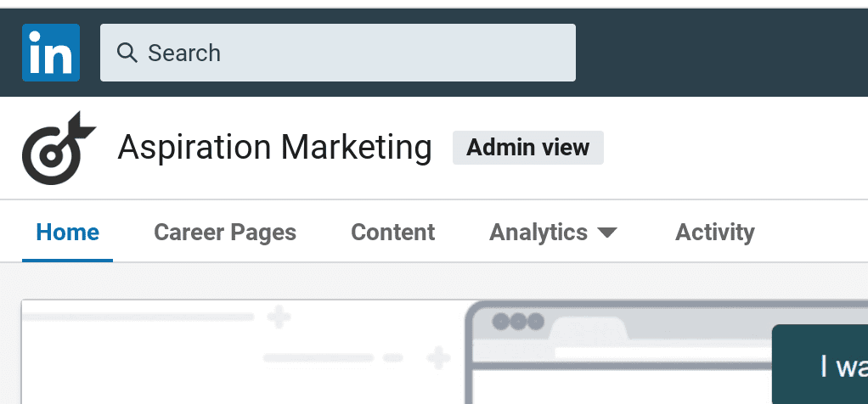Image resolution: width=868 pixels, height=404 pixels.
Task: Go to the Activity tab
Action: 714,233
